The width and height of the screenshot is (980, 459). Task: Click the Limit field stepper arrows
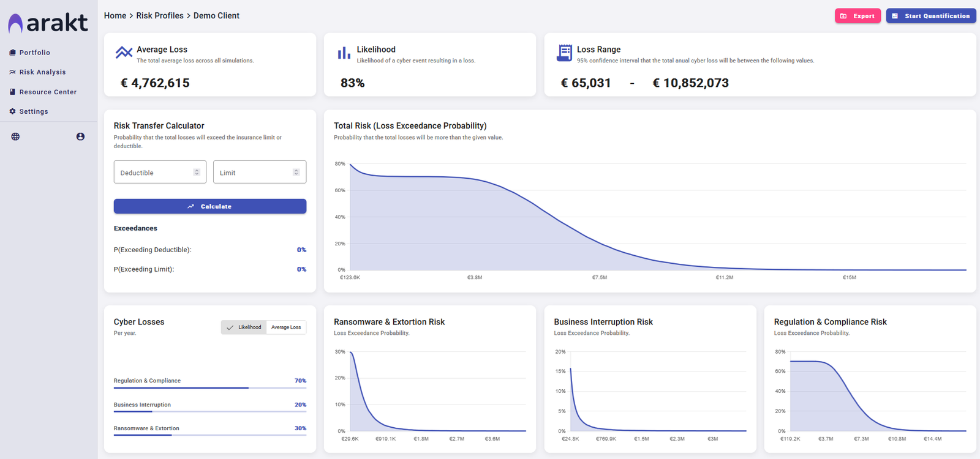tap(296, 172)
